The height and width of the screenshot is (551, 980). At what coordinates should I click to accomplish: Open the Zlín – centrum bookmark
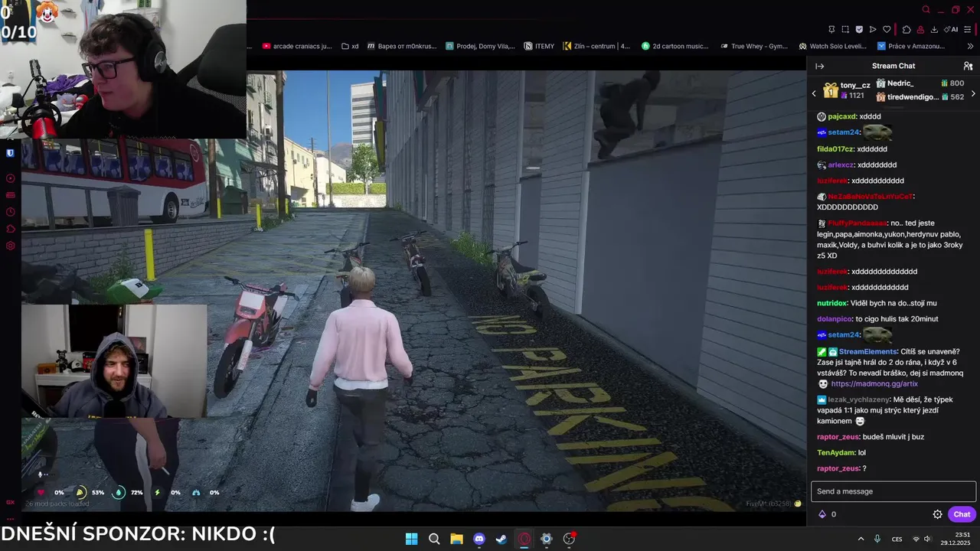tap(596, 46)
